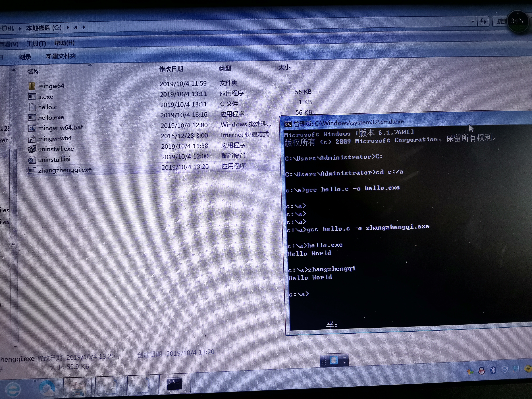The height and width of the screenshot is (399, 532).
Task: Click the hello.c file icon
Action: coord(32,107)
